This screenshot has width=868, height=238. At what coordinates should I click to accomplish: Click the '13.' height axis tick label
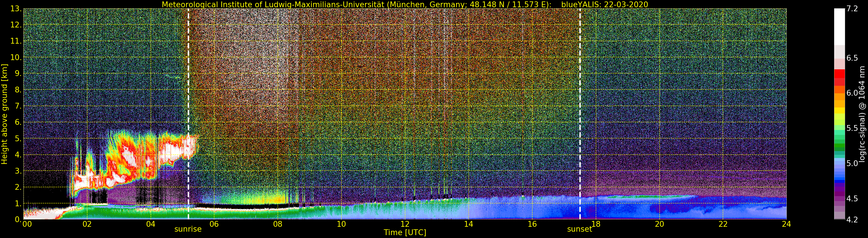pyautogui.click(x=16, y=9)
